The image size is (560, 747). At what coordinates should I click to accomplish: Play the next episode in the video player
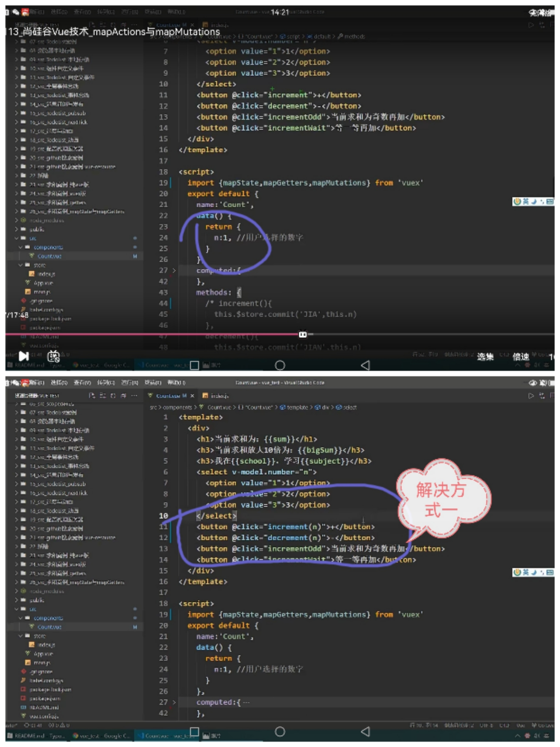point(24,356)
